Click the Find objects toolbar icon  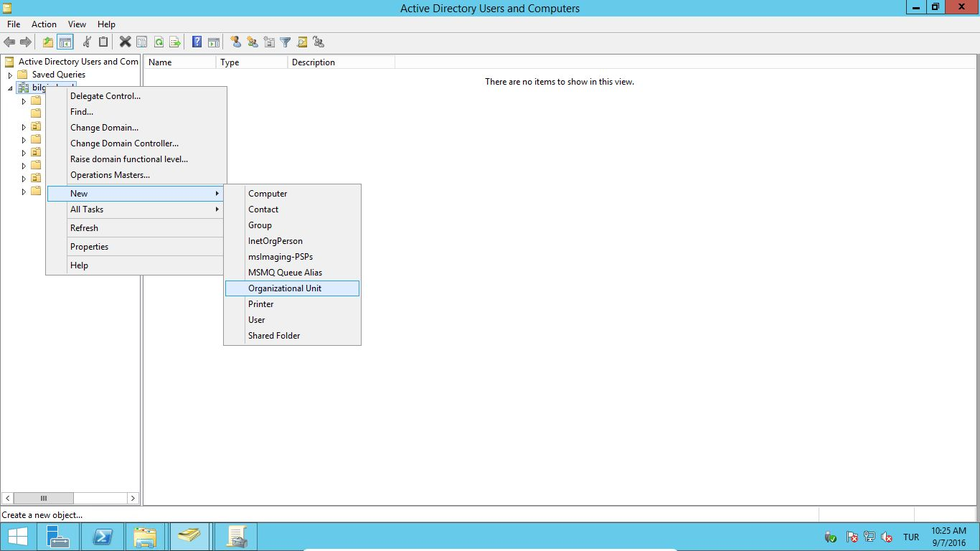pyautogui.click(x=302, y=42)
